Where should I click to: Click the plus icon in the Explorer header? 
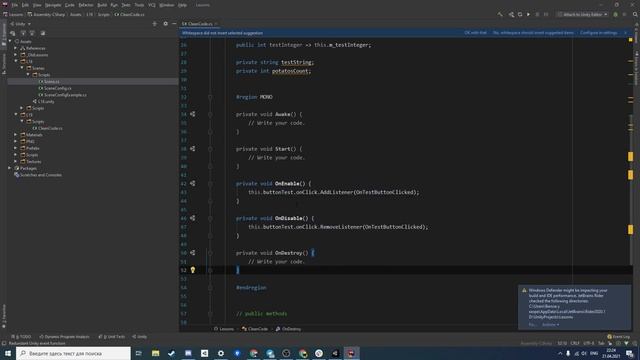tap(155, 24)
